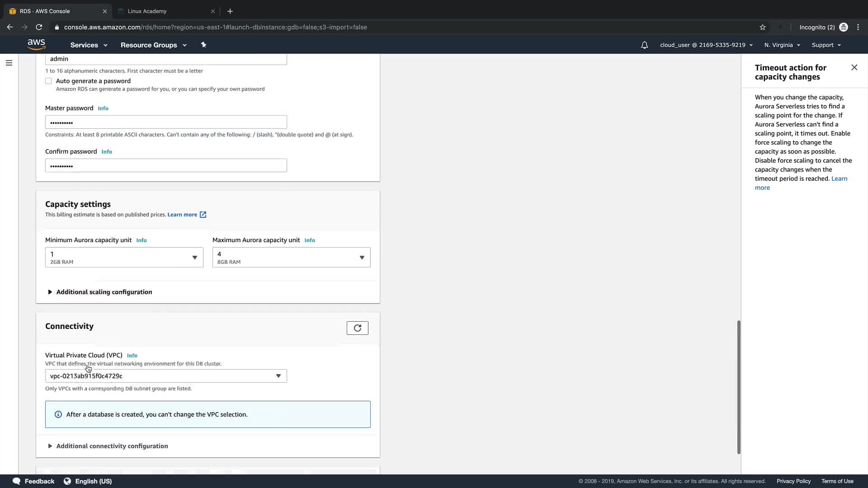
Task: Click the pin shortcuts icon
Action: click(x=203, y=45)
